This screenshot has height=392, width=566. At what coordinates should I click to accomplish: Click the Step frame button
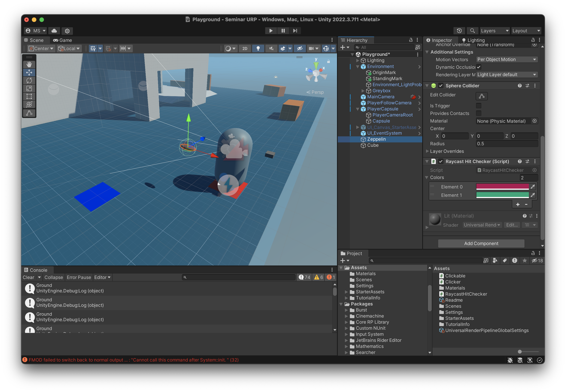click(x=295, y=31)
